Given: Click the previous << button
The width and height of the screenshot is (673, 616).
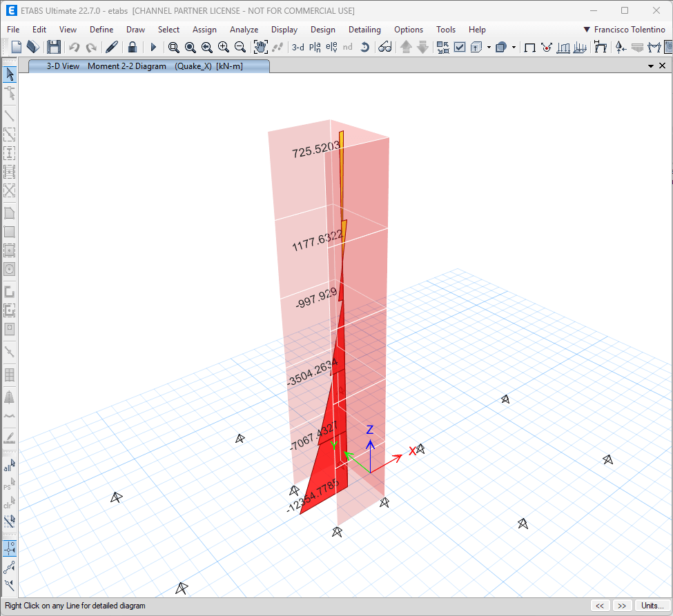Looking at the screenshot, I should point(600,606).
